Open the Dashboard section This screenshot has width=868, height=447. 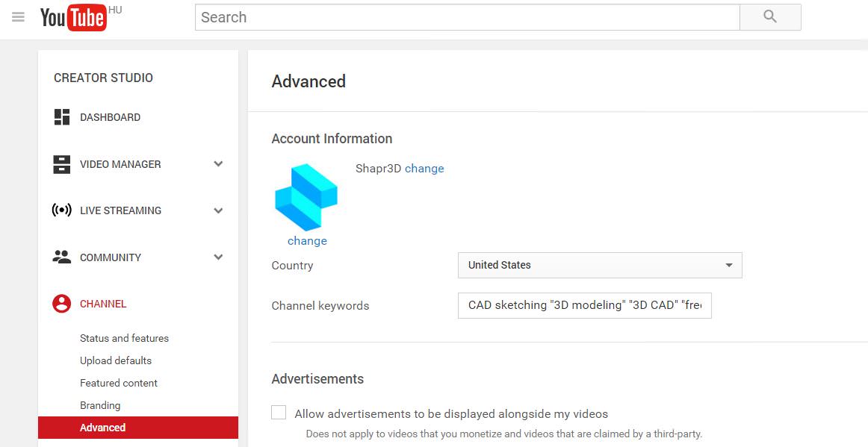110,117
